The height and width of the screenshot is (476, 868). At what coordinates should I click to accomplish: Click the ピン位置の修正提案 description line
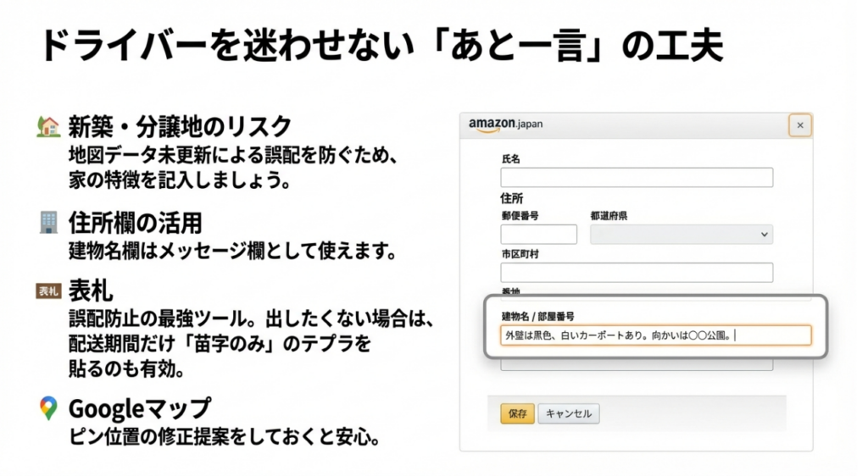(x=223, y=439)
